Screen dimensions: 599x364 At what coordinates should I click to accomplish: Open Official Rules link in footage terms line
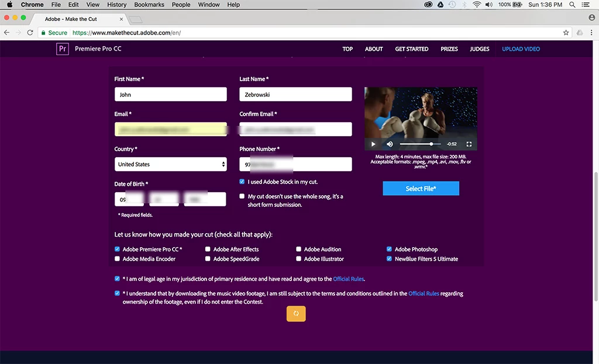[x=424, y=293]
